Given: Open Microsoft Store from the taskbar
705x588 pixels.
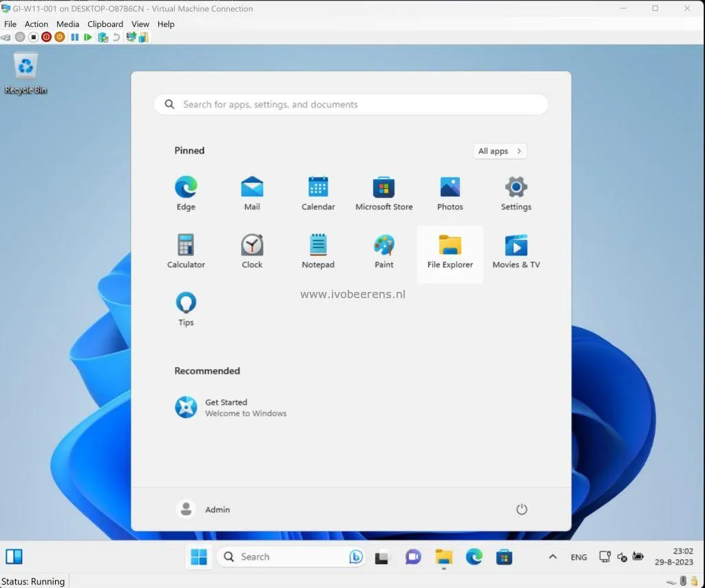Looking at the screenshot, I should 504,558.
